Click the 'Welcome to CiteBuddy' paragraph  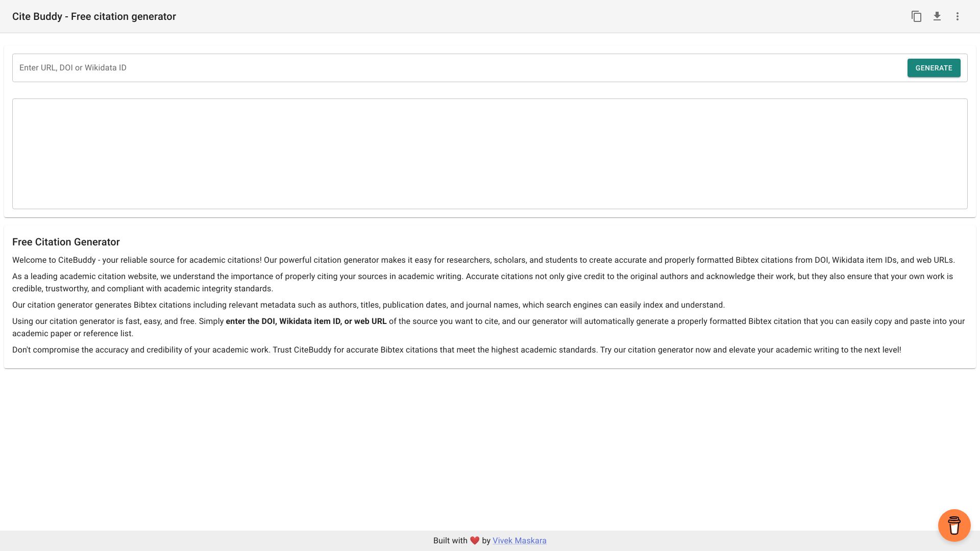click(x=483, y=260)
